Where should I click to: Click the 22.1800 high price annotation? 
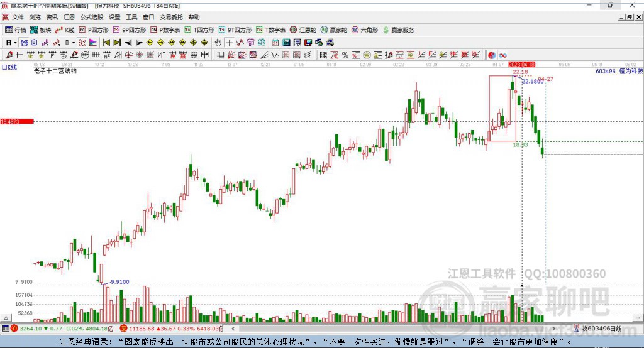532,81
